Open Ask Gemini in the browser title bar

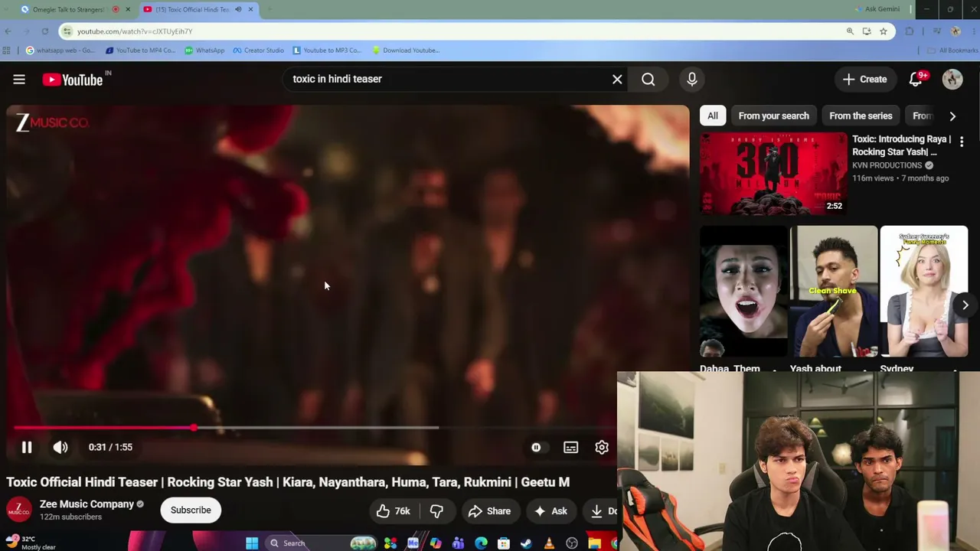877,9
